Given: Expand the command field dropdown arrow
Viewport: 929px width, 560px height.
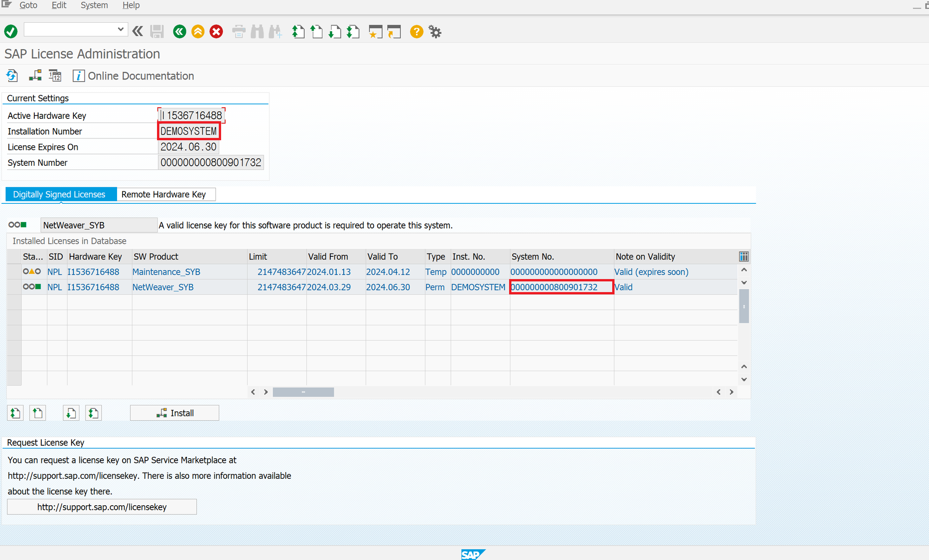Looking at the screenshot, I should point(120,29).
